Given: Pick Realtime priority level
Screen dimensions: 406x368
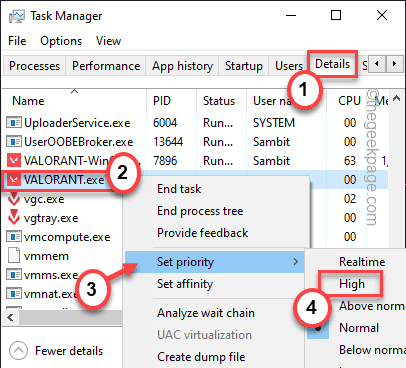Looking at the screenshot, I should [x=362, y=262].
